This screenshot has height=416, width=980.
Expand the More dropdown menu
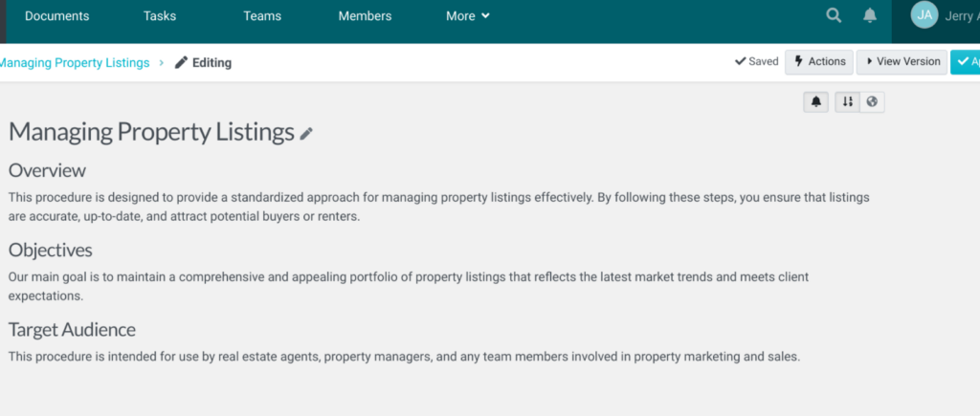467,16
